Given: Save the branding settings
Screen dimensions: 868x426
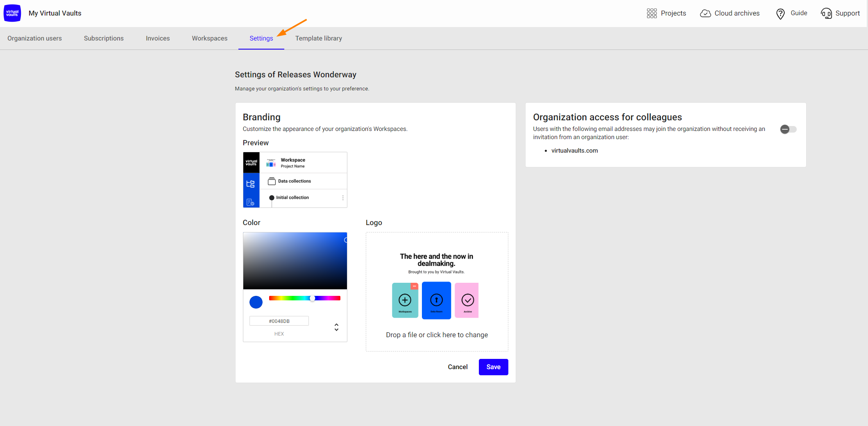Looking at the screenshot, I should pyautogui.click(x=493, y=367).
